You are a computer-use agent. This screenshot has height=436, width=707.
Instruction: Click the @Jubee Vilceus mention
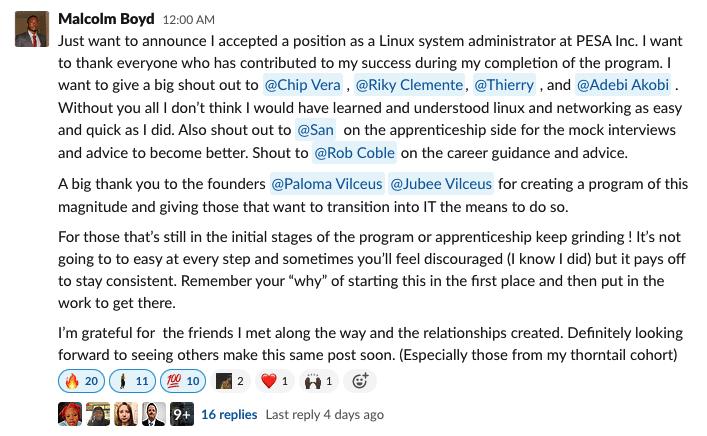pos(441,184)
